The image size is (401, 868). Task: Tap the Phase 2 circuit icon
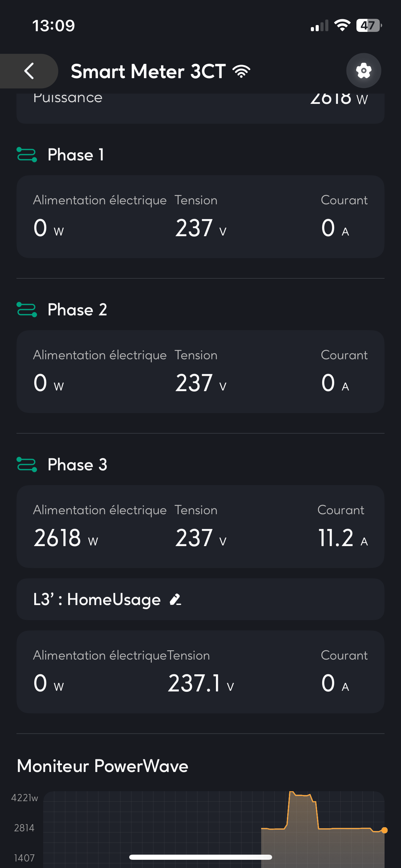point(27,310)
